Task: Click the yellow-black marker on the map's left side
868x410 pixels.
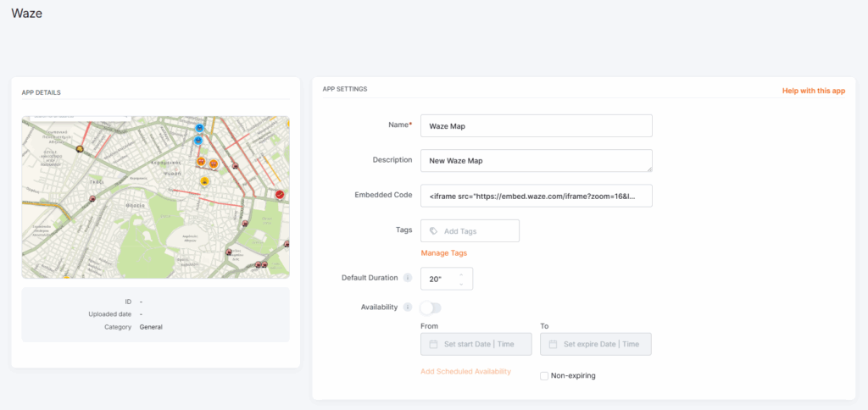Action: tap(80, 149)
